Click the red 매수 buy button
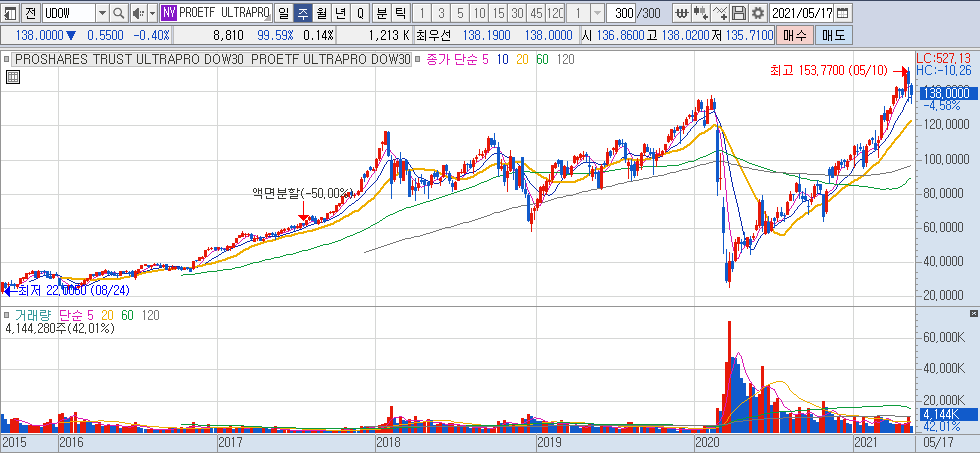This screenshot has height=453, width=980. point(794,36)
